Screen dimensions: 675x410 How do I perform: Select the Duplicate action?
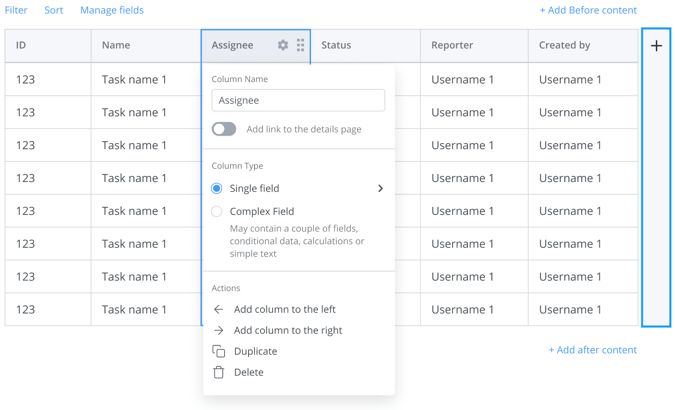255,352
